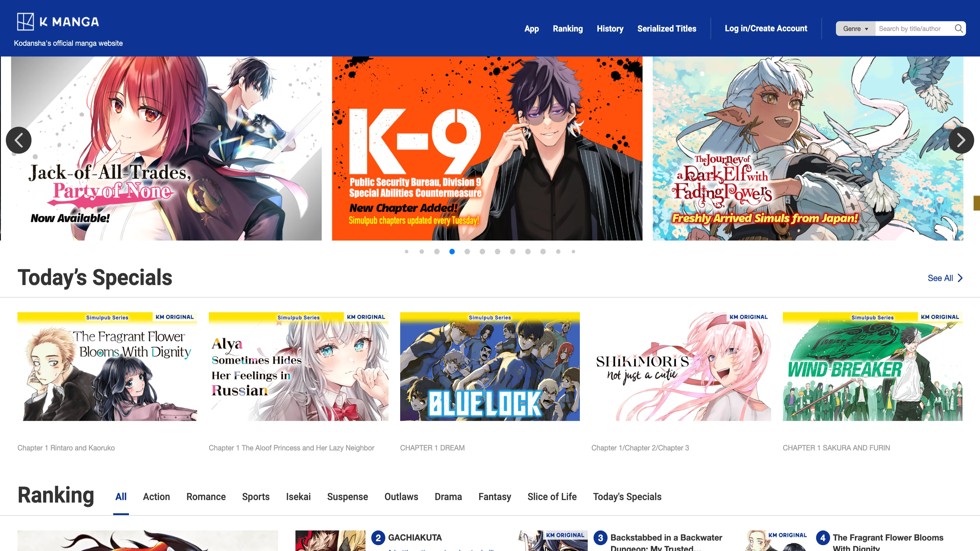Click rank 3 badge next to Backstabbed

(x=600, y=538)
